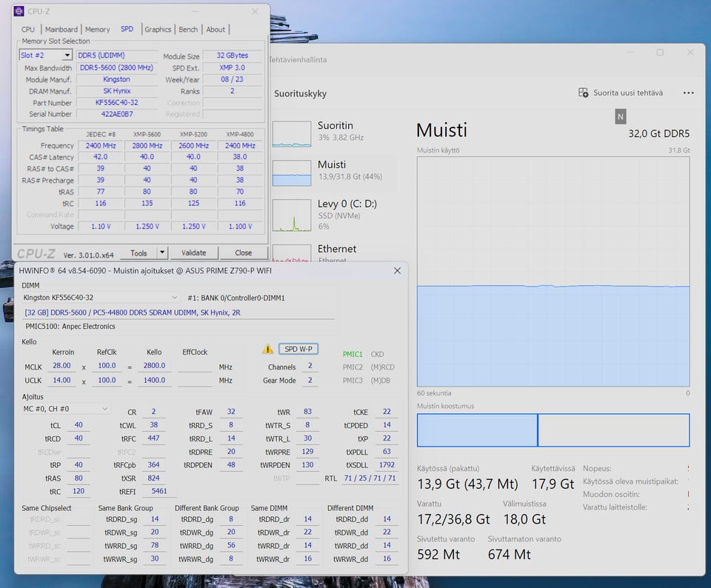711x588 pixels.
Task: Click the tXSDLL value 1792
Action: [x=387, y=464]
